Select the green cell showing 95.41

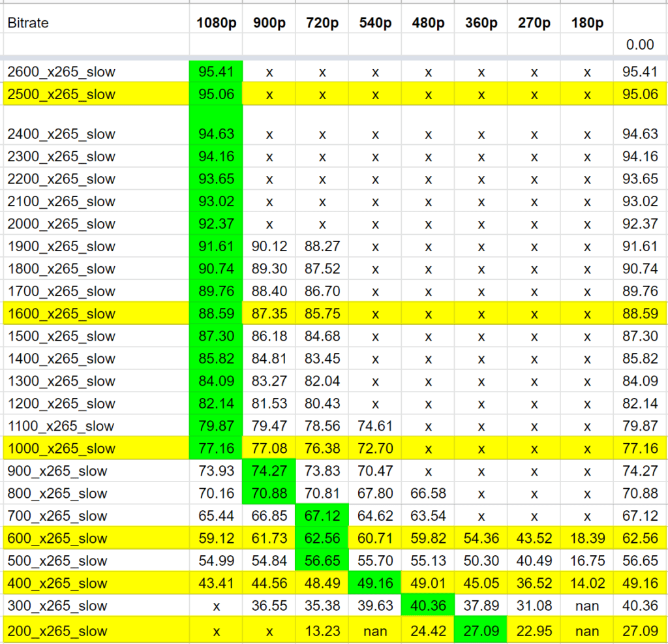pyautogui.click(x=215, y=72)
